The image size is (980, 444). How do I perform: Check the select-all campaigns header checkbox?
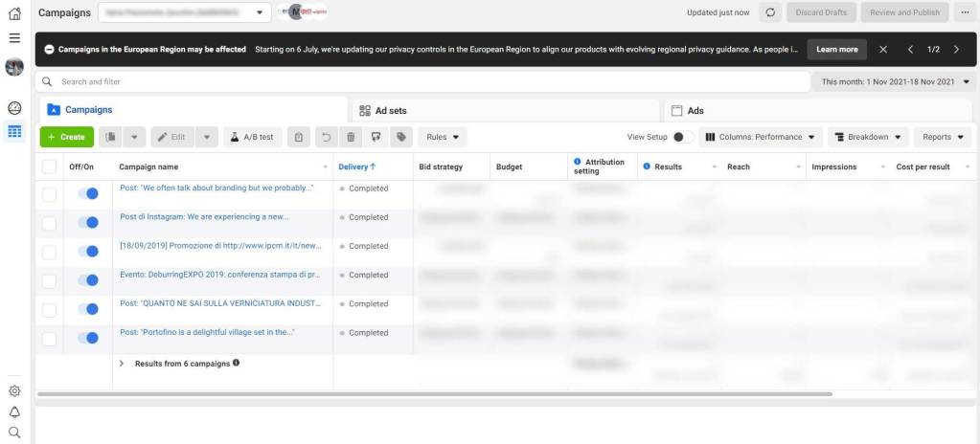[50, 166]
